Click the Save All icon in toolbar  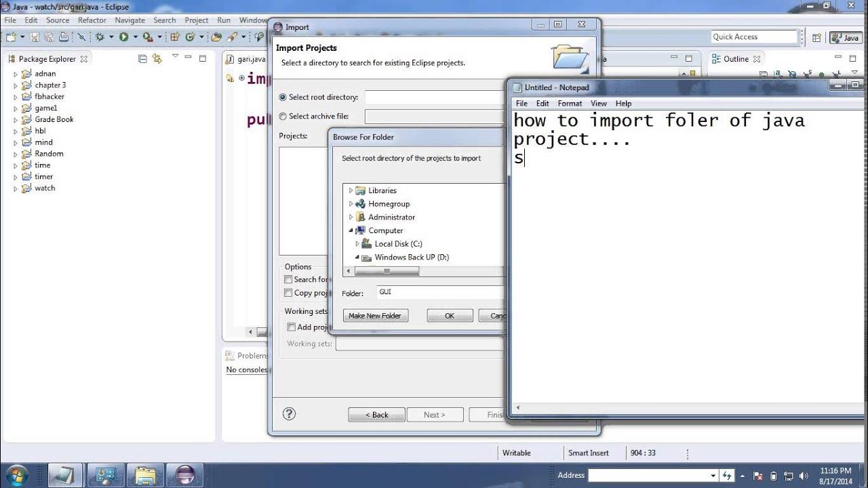tap(49, 37)
